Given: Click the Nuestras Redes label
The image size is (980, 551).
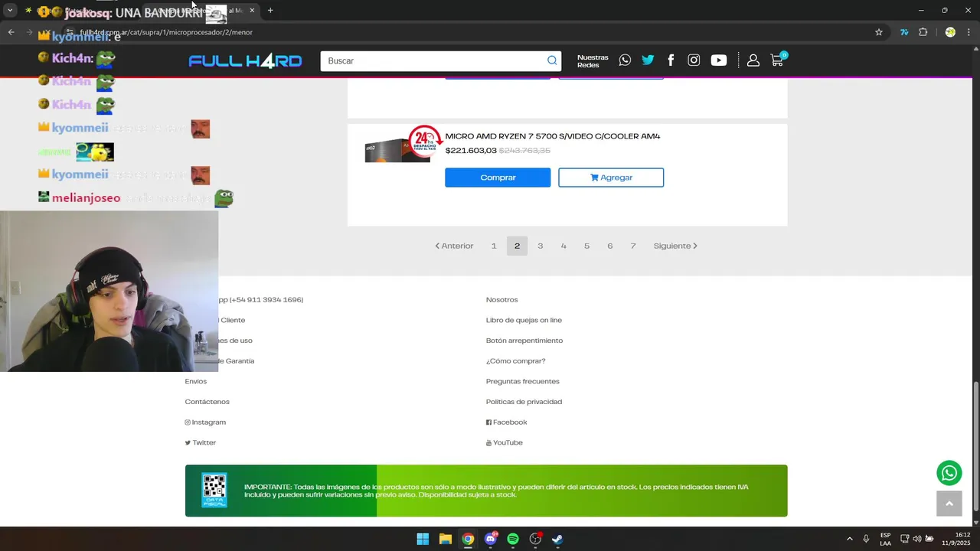Looking at the screenshot, I should [x=593, y=61].
